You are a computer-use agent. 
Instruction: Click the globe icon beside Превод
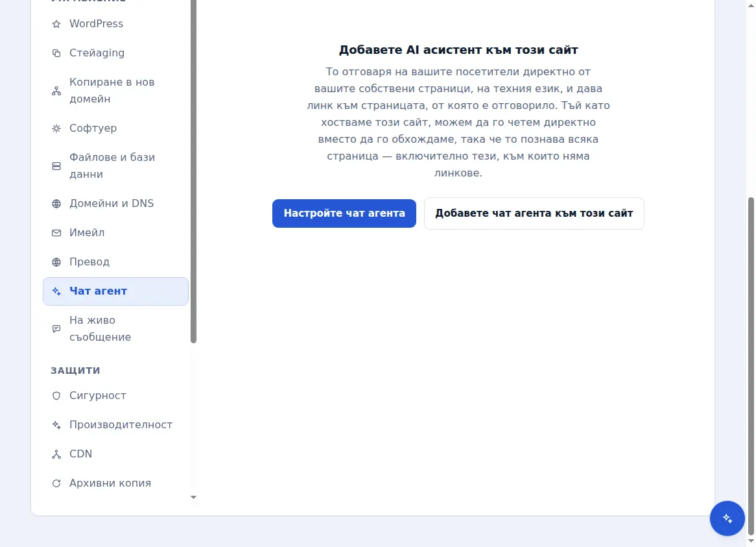(56, 262)
